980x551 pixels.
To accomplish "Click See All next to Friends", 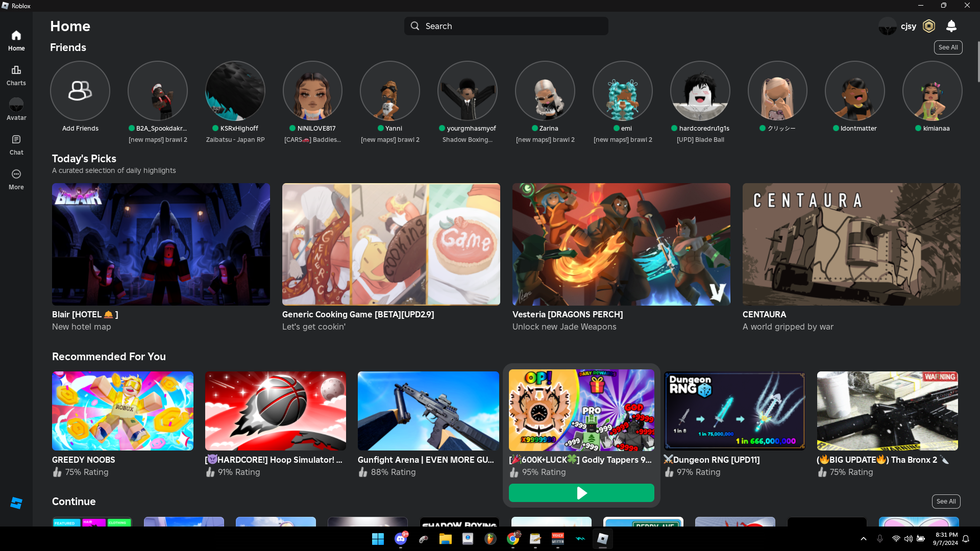I will pyautogui.click(x=948, y=47).
